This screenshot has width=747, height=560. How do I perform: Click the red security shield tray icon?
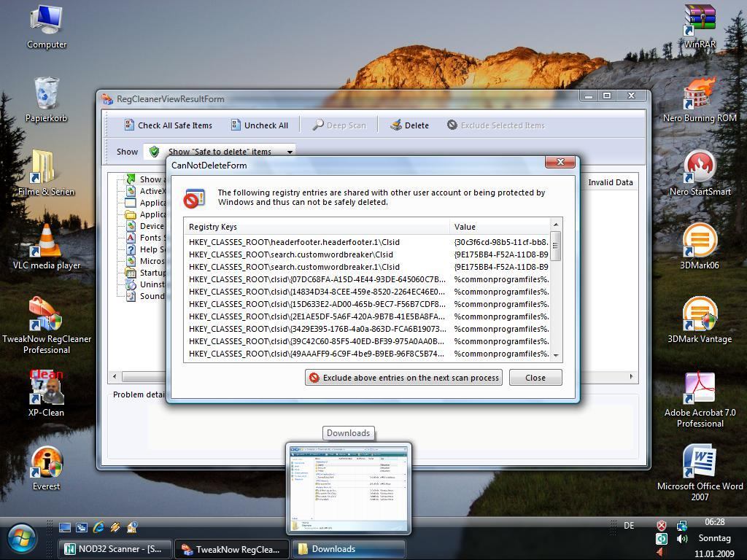(661, 526)
